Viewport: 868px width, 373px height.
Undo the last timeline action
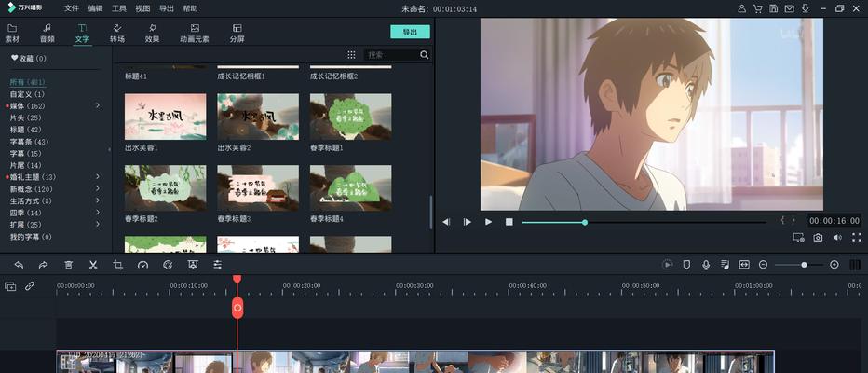[19, 265]
